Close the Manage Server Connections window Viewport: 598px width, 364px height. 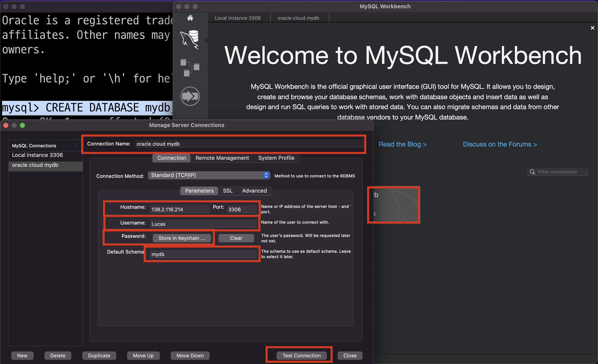tap(6, 125)
